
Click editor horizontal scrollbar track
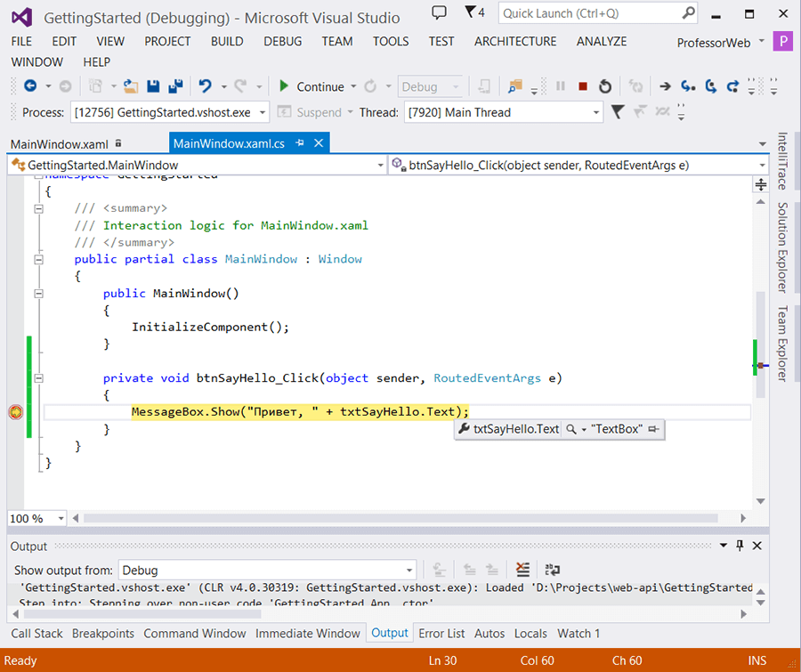tap(400, 518)
